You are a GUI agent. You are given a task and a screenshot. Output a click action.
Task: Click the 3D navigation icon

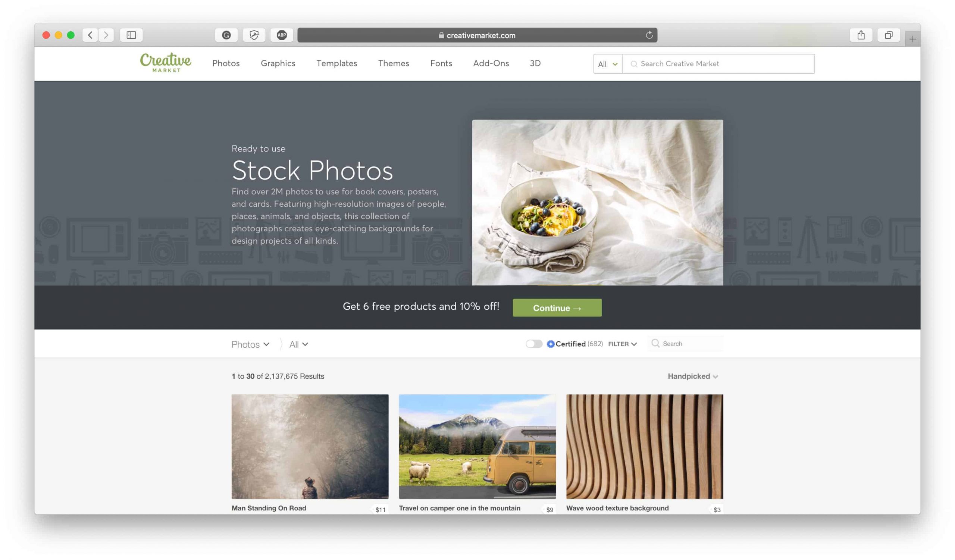tap(535, 63)
